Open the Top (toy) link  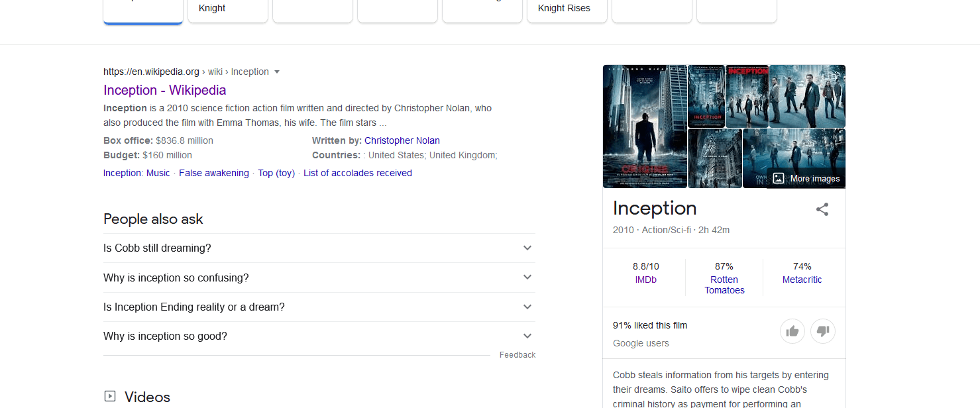pyautogui.click(x=276, y=173)
